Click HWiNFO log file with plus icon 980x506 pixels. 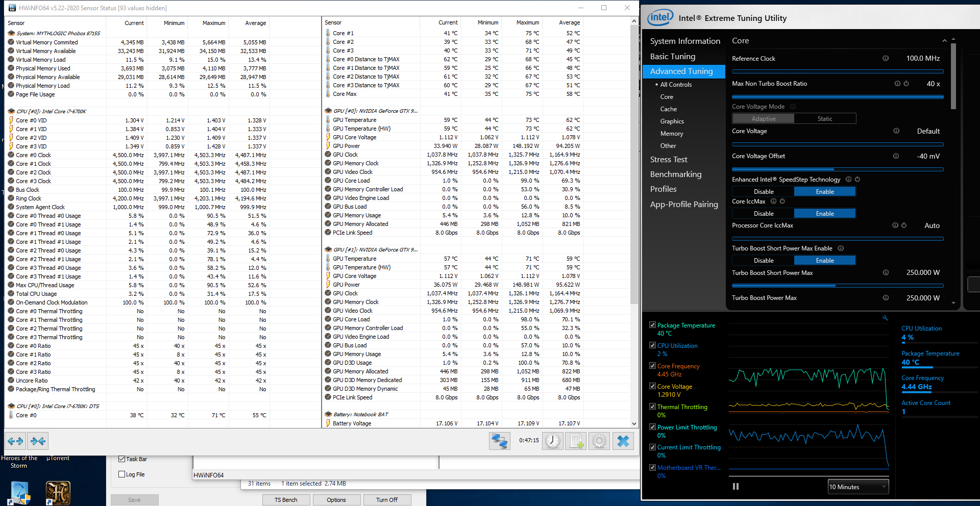coord(576,441)
